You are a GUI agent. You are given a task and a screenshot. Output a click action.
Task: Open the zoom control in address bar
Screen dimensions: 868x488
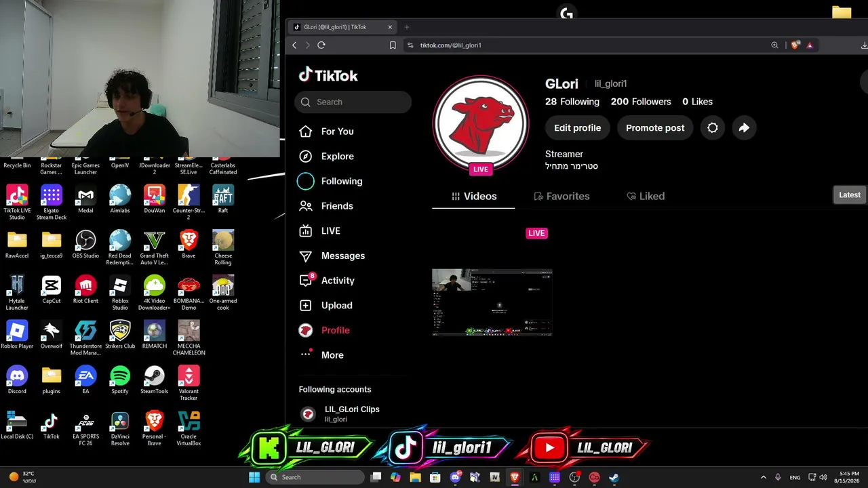pos(774,45)
